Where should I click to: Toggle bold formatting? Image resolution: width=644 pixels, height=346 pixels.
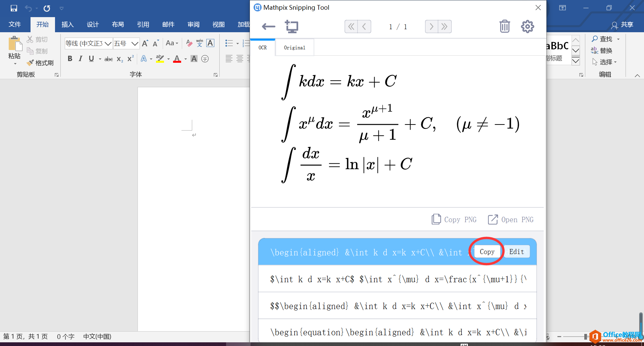click(x=70, y=59)
